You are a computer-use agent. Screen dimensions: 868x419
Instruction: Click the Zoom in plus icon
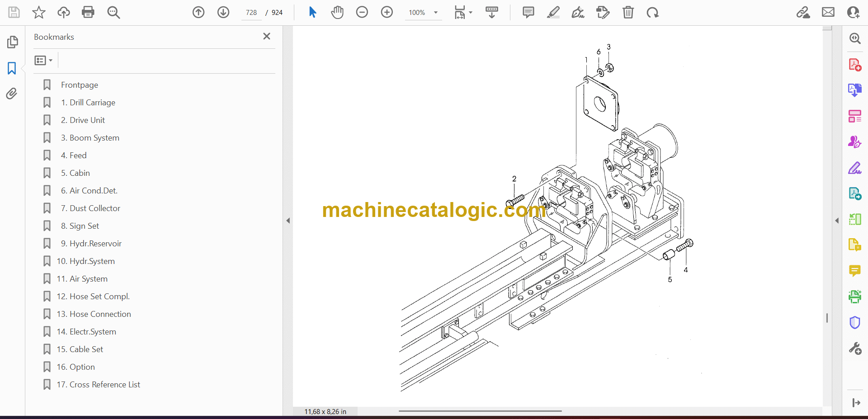pyautogui.click(x=387, y=12)
